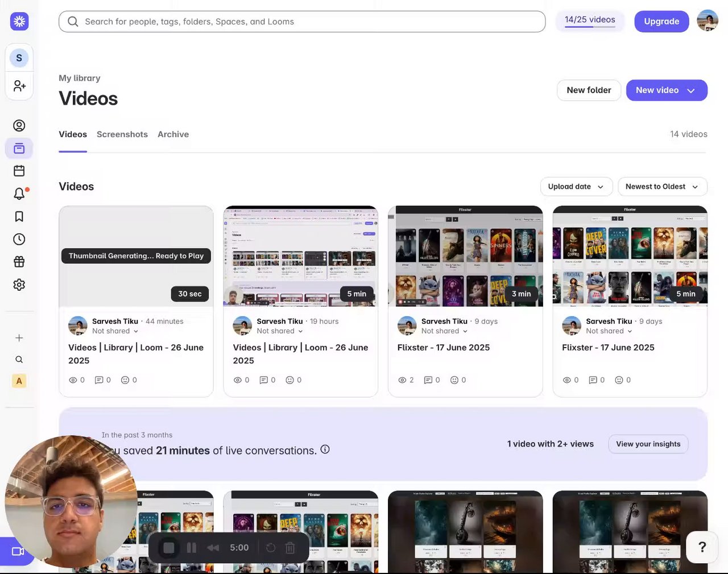Image resolution: width=728 pixels, height=574 pixels.
Task: Click views icon on 3 min Flixster card
Action: coord(402,380)
